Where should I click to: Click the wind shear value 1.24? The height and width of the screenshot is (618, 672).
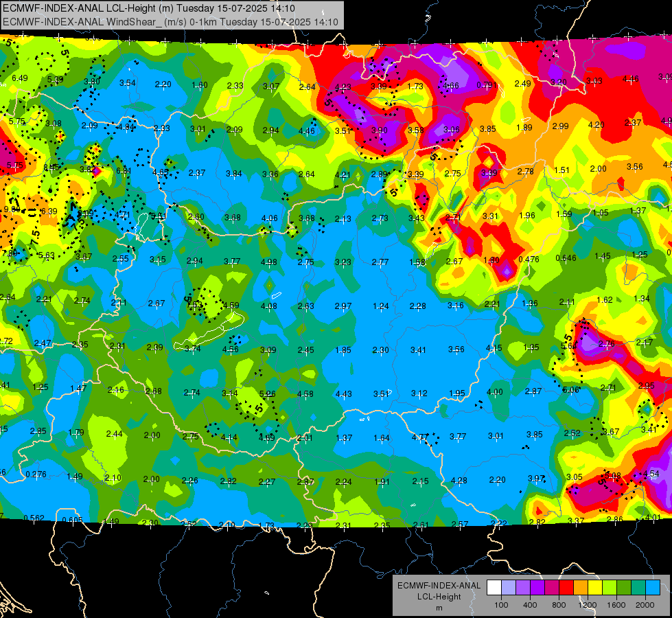(x=381, y=306)
